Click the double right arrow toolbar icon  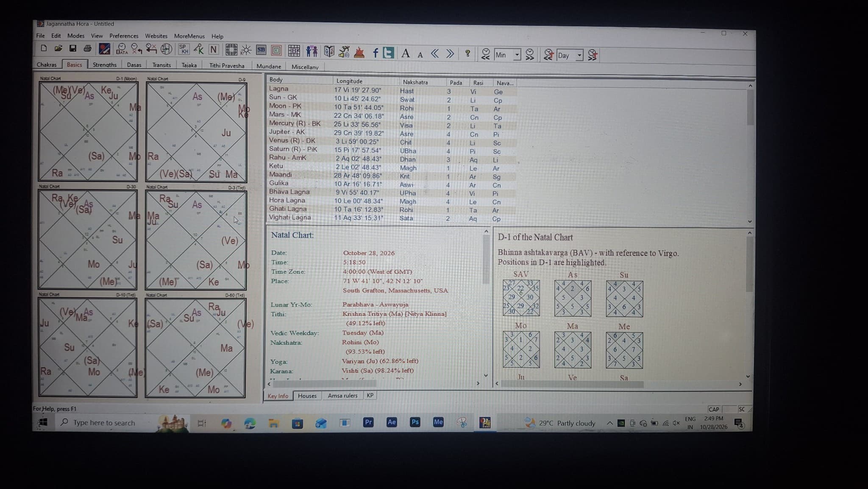pos(450,53)
